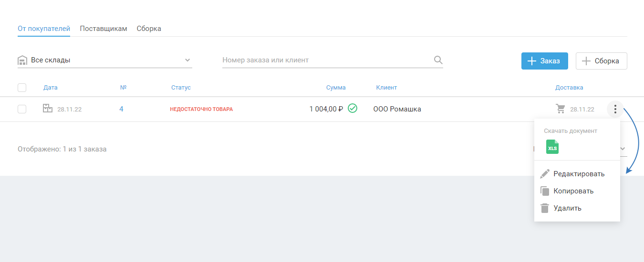
Task: Click the trash icon next to Удалить
Action: [545, 208]
